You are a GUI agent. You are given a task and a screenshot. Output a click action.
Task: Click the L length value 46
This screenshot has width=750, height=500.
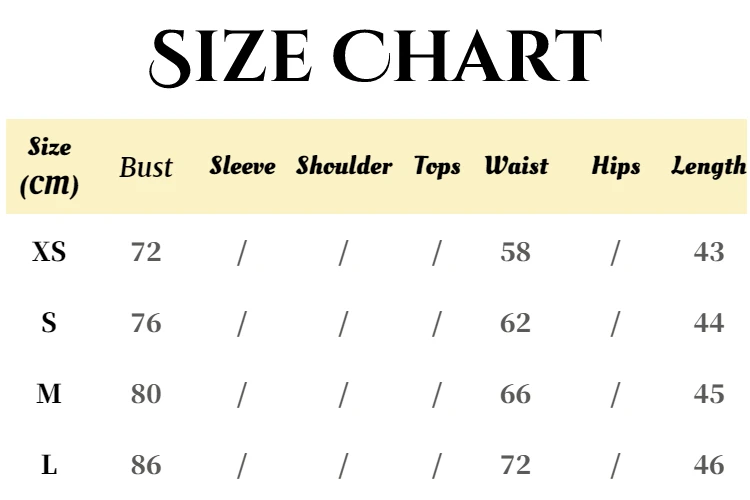(x=709, y=465)
